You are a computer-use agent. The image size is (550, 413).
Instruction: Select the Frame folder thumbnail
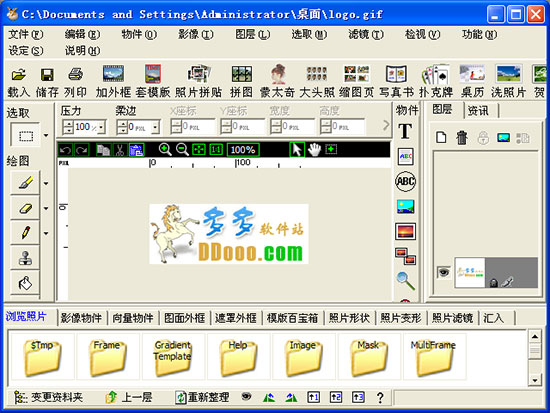(107, 357)
